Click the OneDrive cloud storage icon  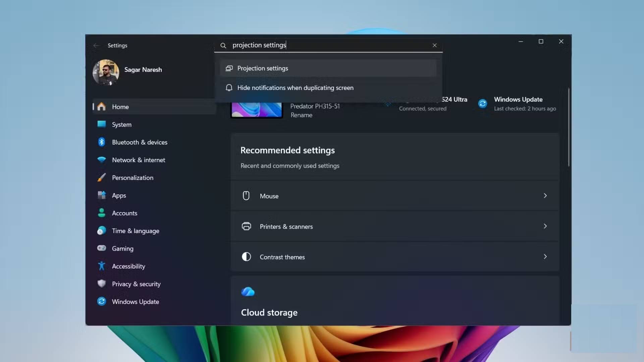point(248,292)
